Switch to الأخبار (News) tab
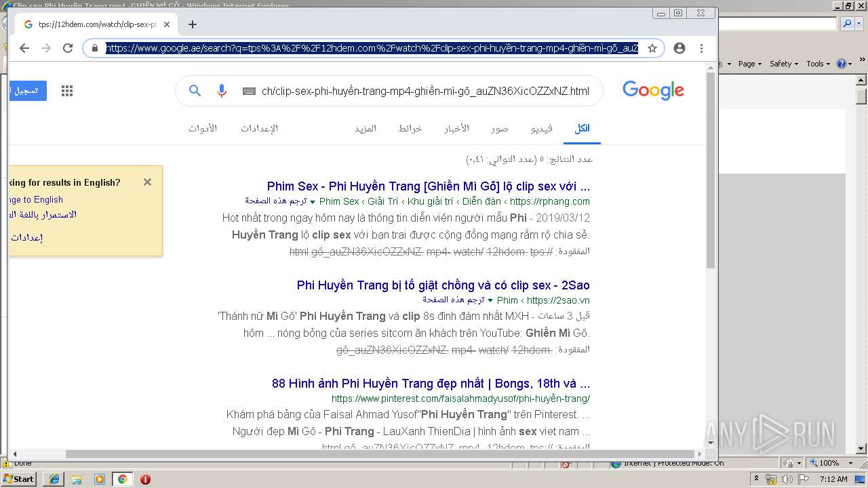 [x=456, y=128]
